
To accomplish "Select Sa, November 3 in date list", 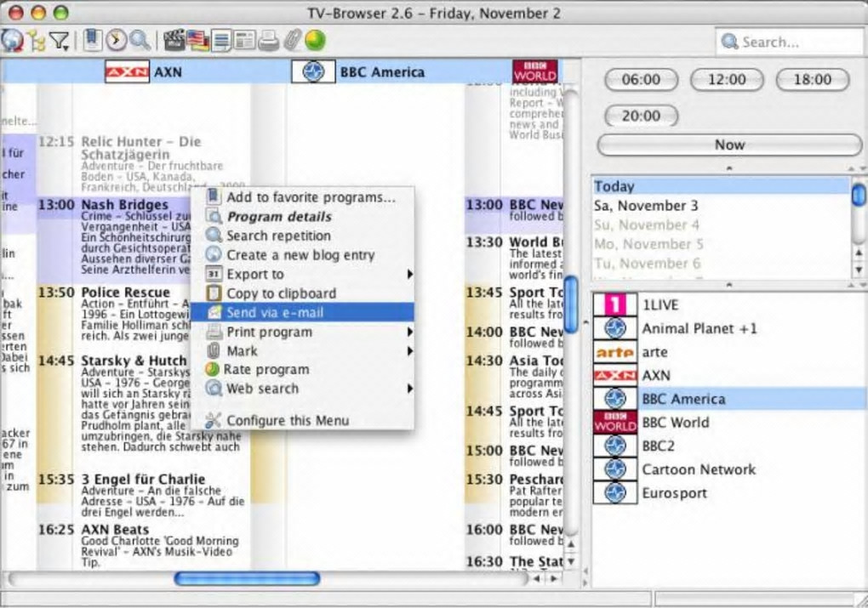I will coord(722,206).
